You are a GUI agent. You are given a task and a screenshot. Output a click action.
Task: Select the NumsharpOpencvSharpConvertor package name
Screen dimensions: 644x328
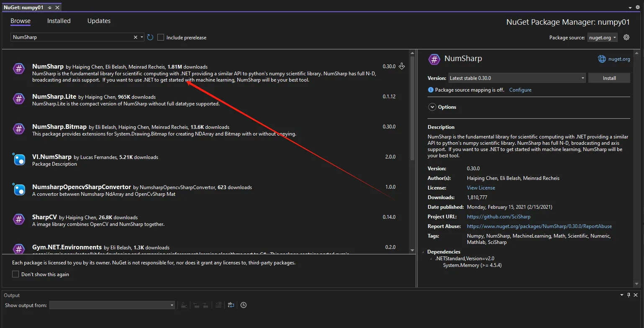[x=82, y=187]
